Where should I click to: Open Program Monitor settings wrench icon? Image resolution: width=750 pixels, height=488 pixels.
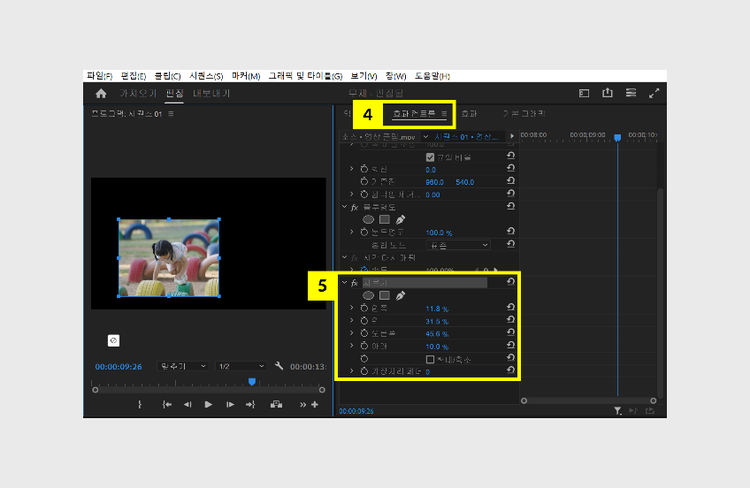click(279, 366)
